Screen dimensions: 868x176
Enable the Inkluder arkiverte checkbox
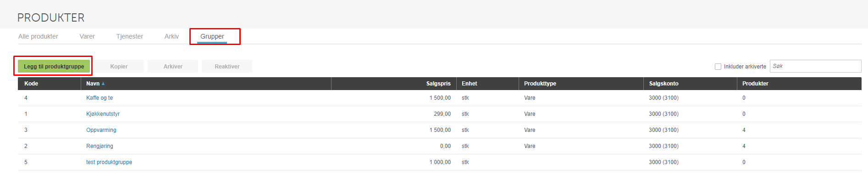(x=718, y=67)
